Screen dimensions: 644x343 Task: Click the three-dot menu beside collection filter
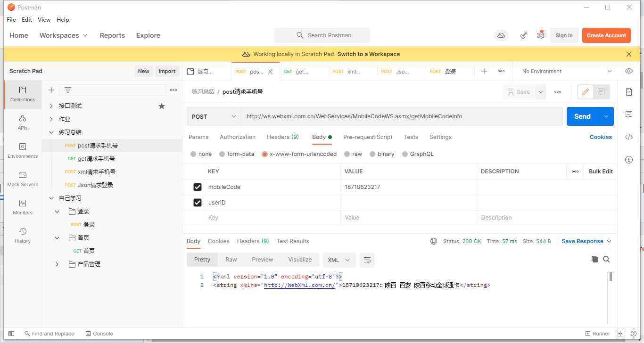pyautogui.click(x=173, y=90)
